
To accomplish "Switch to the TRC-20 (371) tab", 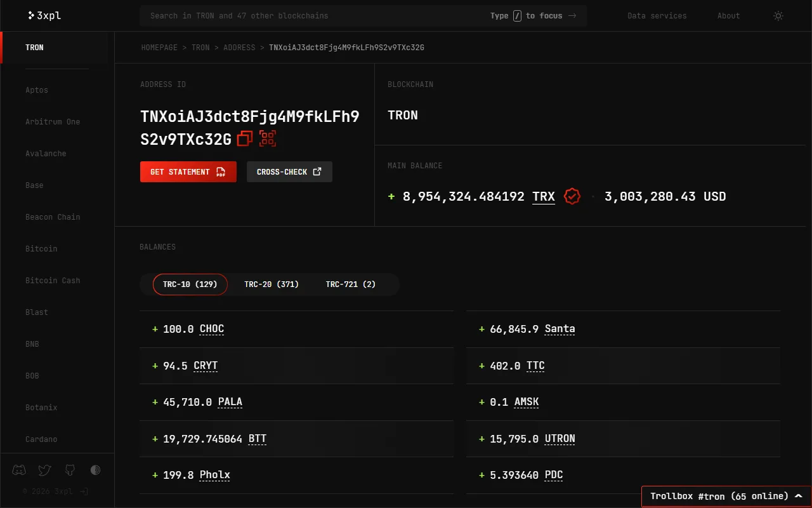I will (272, 284).
